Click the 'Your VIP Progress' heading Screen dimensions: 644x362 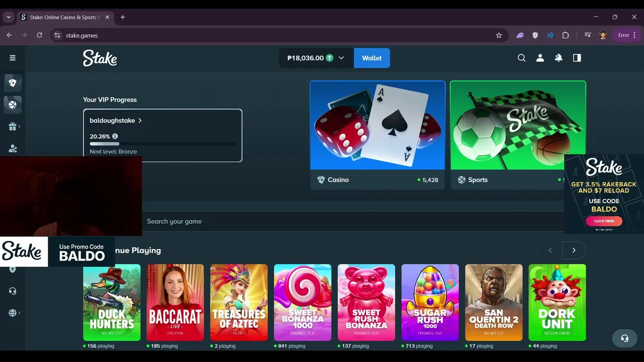pos(110,100)
